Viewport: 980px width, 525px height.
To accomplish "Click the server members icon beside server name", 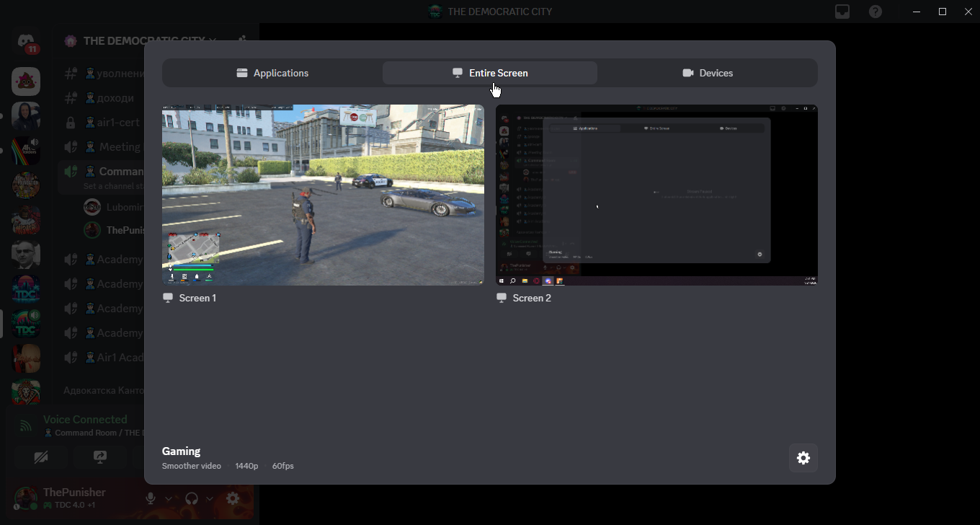I will pos(243,41).
